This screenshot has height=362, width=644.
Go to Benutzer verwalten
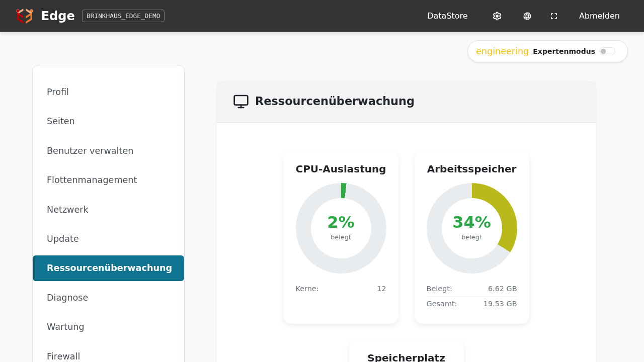click(108, 151)
